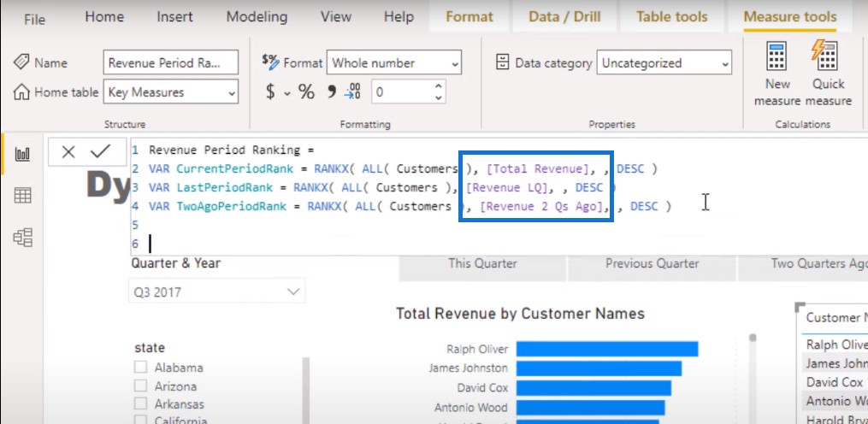
Task: Check the Arizona state checkbox
Action: (x=140, y=386)
